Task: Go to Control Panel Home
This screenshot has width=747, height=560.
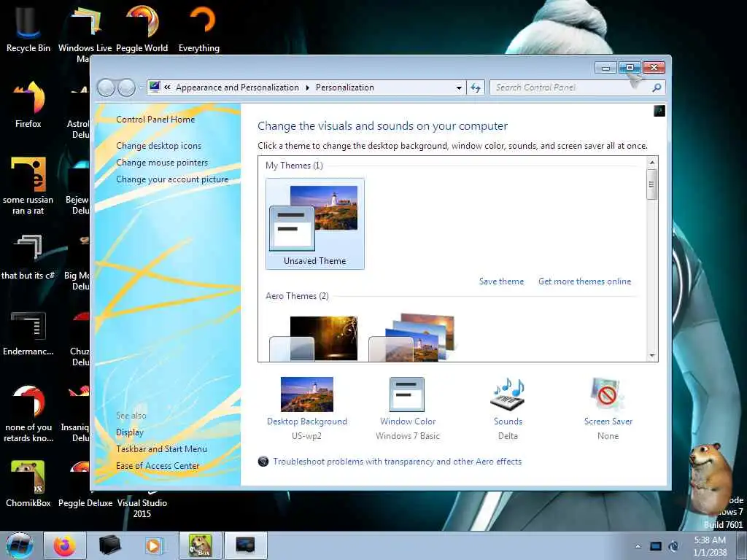Action: pos(155,120)
